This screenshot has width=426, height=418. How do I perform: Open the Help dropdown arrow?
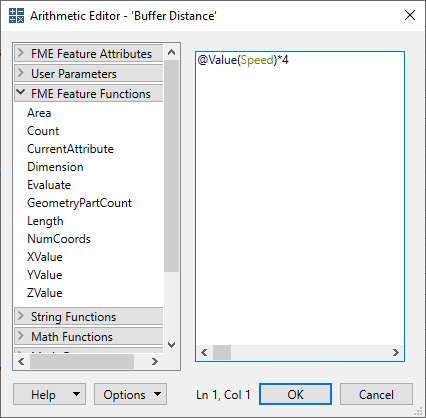76,394
